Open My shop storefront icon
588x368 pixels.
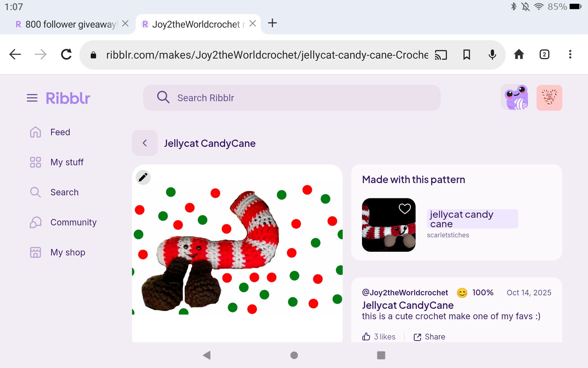click(x=36, y=252)
